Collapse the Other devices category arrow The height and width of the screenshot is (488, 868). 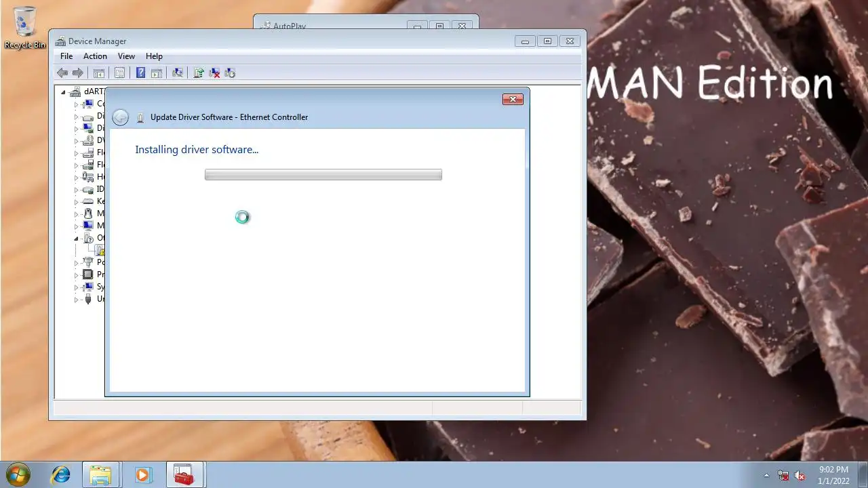click(x=76, y=238)
